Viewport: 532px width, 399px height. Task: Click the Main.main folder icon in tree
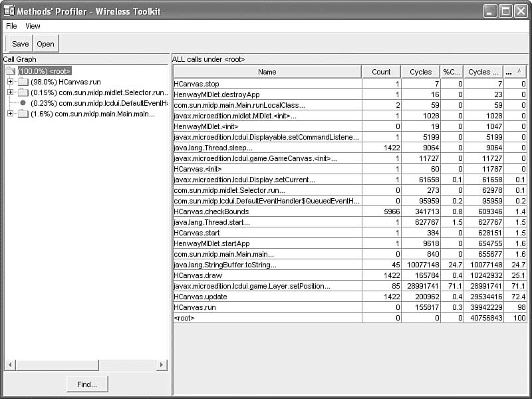click(23, 114)
